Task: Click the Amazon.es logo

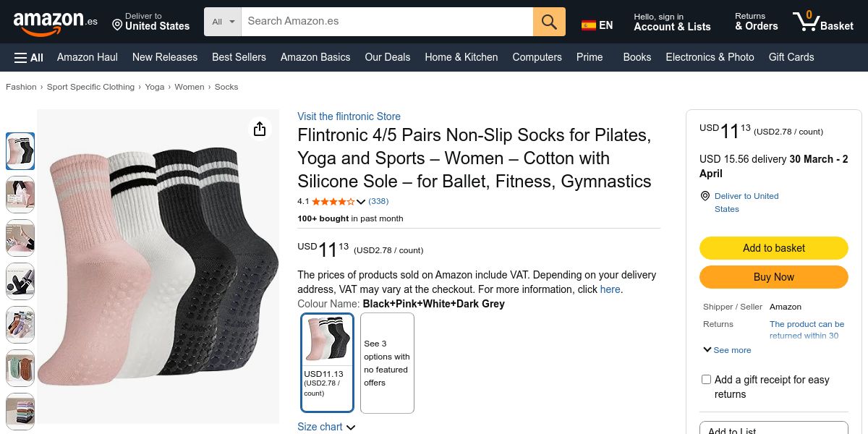Action: (55, 22)
